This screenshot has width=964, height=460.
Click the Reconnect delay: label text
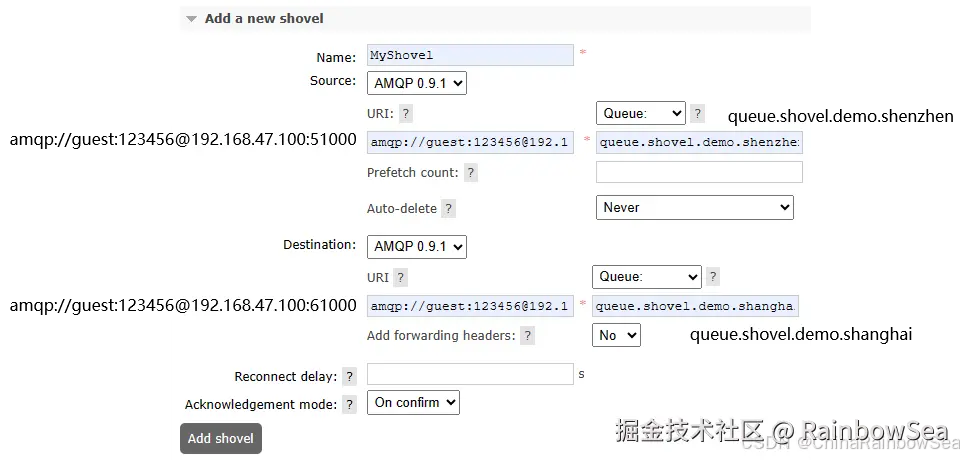pyautogui.click(x=286, y=376)
